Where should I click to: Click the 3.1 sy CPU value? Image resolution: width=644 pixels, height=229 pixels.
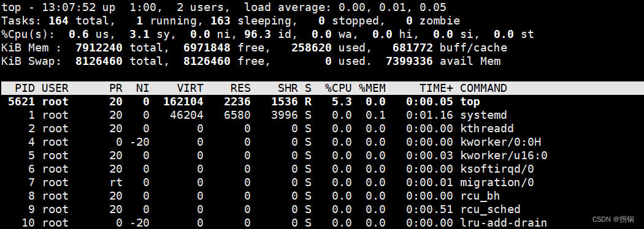140,34
